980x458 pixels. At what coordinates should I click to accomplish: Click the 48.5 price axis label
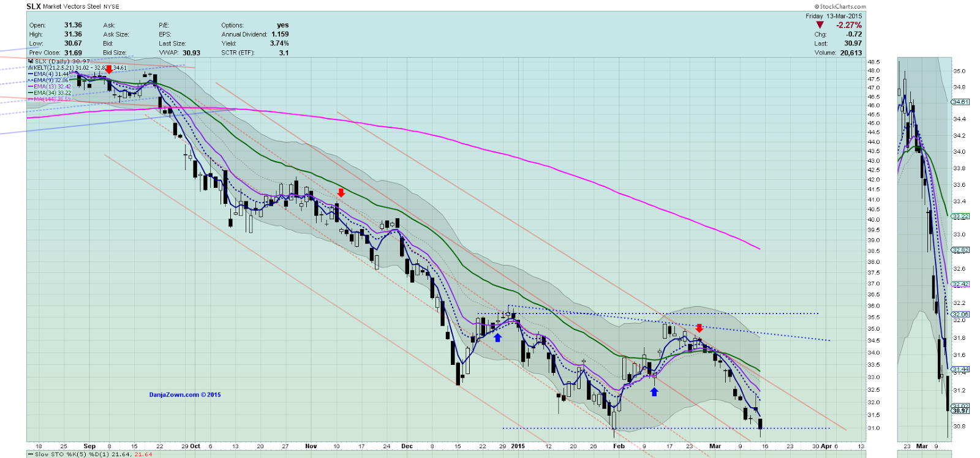pyautogui.click(x=874, y=62)
